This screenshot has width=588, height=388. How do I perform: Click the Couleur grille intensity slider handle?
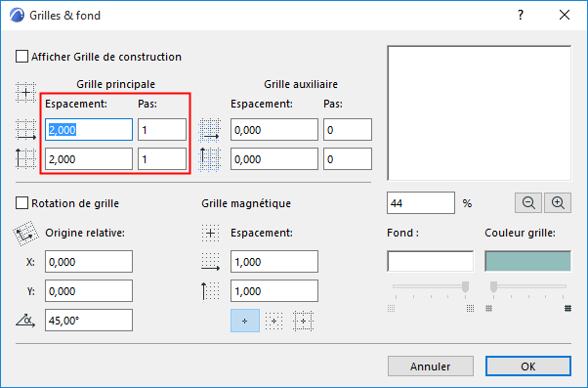(493, 287)
